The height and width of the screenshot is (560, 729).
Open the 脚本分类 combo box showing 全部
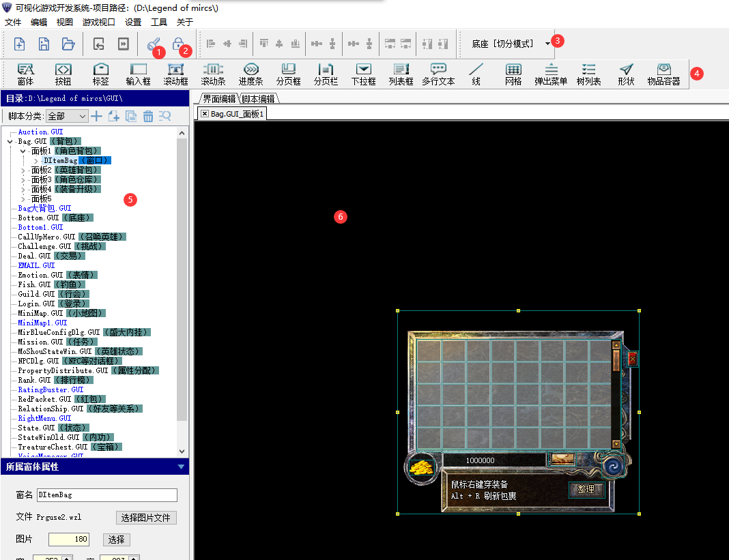(x=67, y=116)
